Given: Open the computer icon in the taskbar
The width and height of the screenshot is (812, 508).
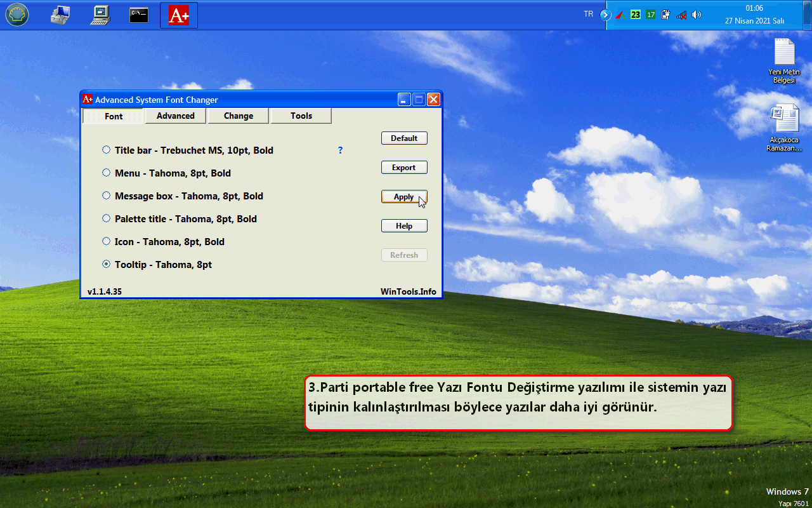Looking at the screenshot, I should pos(100,15).
